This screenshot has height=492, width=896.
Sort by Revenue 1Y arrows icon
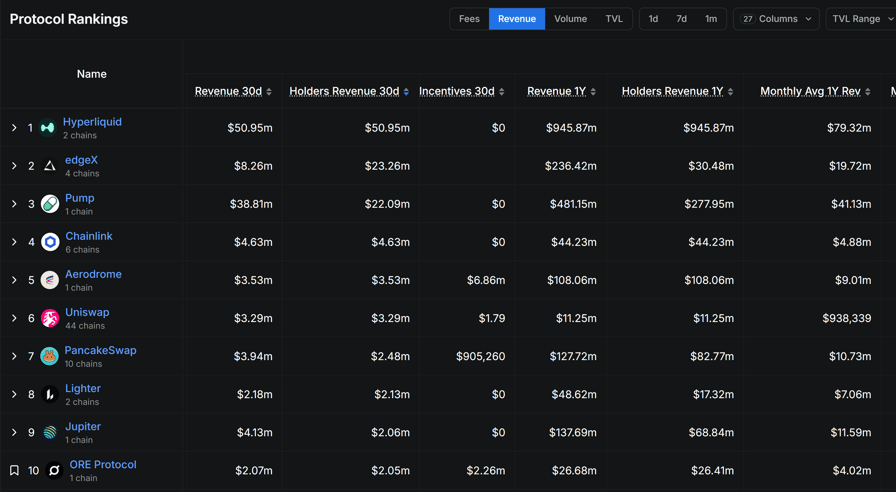pyautogui.click(x=593, y=91)
